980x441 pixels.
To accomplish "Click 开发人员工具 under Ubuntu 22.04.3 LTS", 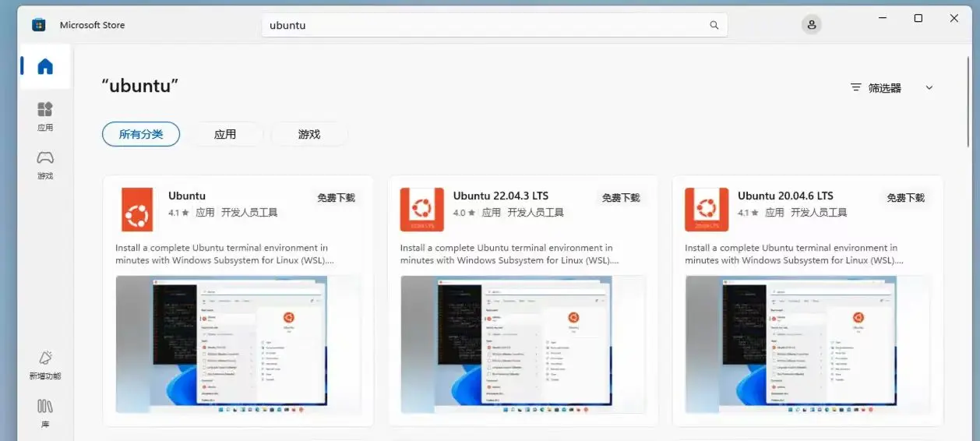I will pyautogui.click(x=535, y=212).
